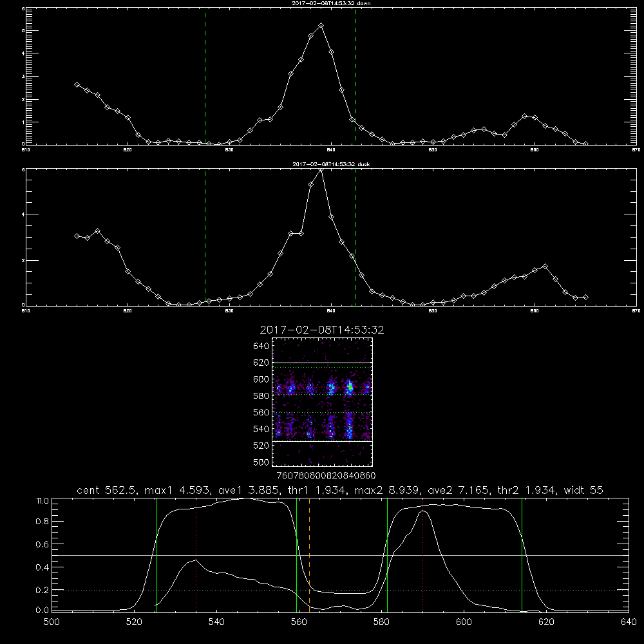Click the '500' label on detector image y-axis
Image resolution: width=644 pixels, height=644 pixels.
[x=261, y=462]
